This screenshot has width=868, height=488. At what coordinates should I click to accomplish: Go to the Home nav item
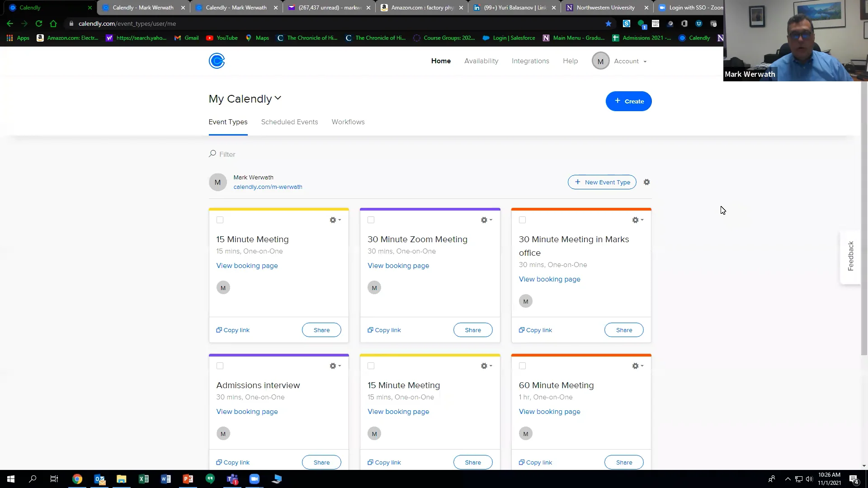[x=441, y=61]
